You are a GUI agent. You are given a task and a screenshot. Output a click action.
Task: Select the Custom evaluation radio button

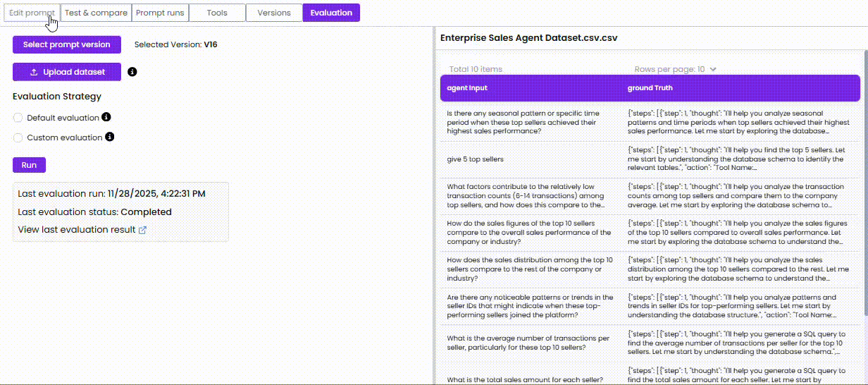click(18, 138)
